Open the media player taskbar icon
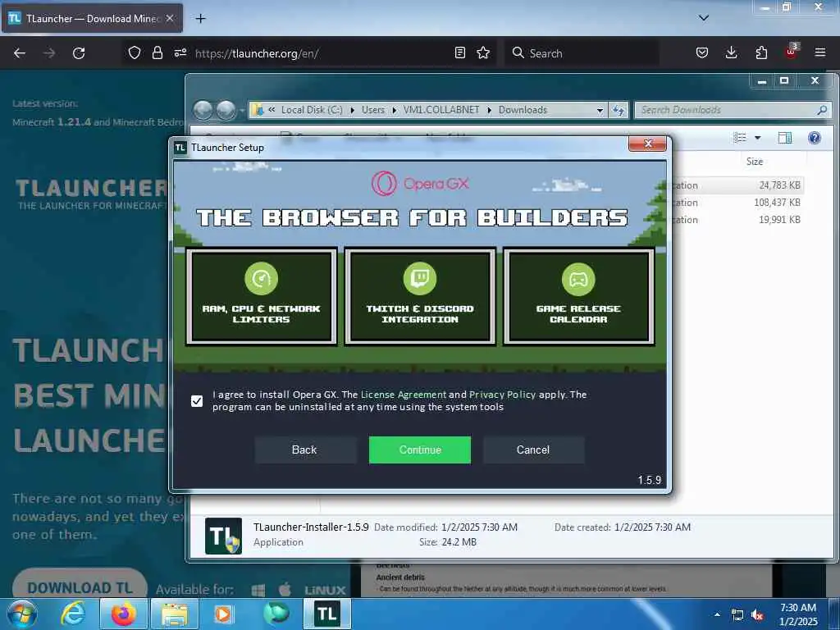The image size is (840, 630). tap(223, 614)
